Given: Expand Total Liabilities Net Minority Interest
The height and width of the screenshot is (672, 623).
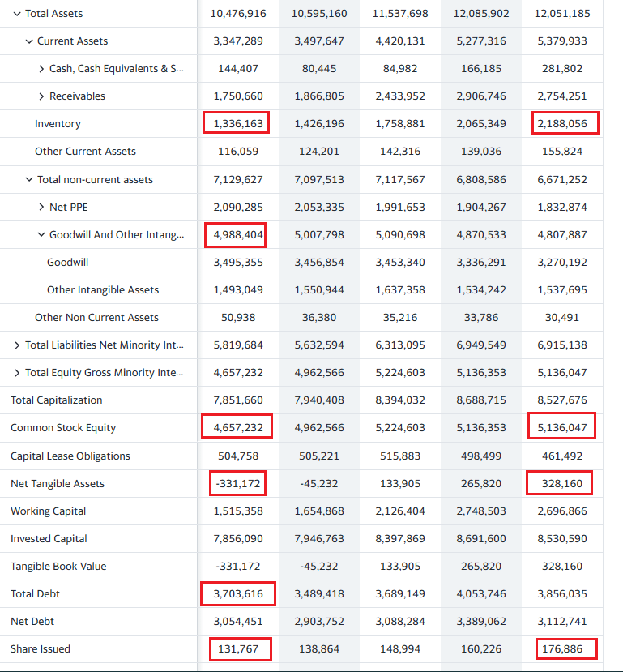Looking at the screenshot, I should coord(18,345).
